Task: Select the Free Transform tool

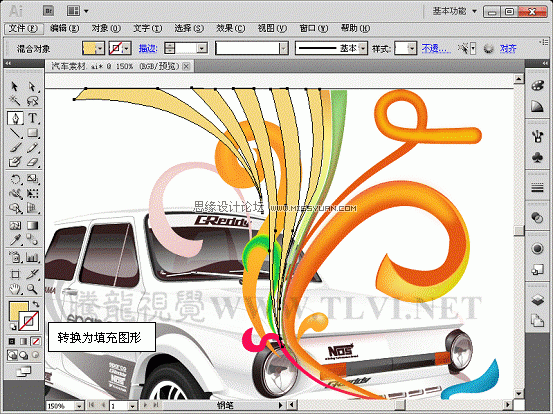Action: point(32,194)
